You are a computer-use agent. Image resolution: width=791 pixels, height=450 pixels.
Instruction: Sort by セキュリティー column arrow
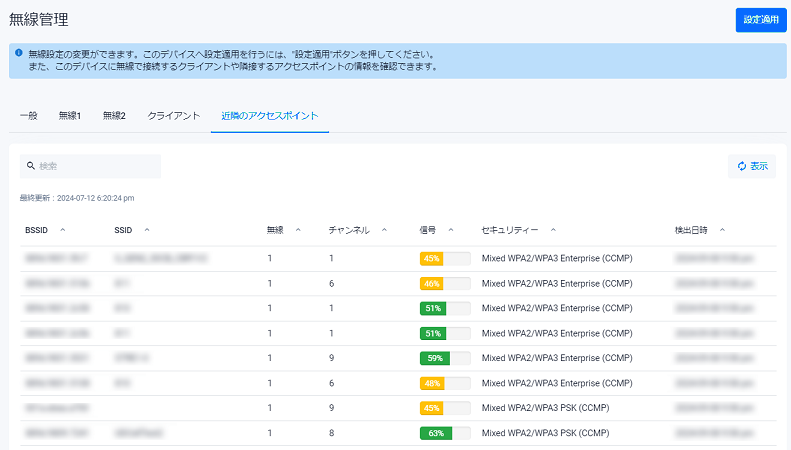553,230
